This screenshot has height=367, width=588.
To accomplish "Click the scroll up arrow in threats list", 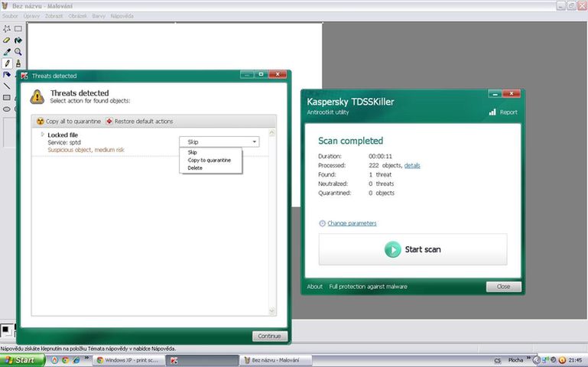I will pos(272,132).
